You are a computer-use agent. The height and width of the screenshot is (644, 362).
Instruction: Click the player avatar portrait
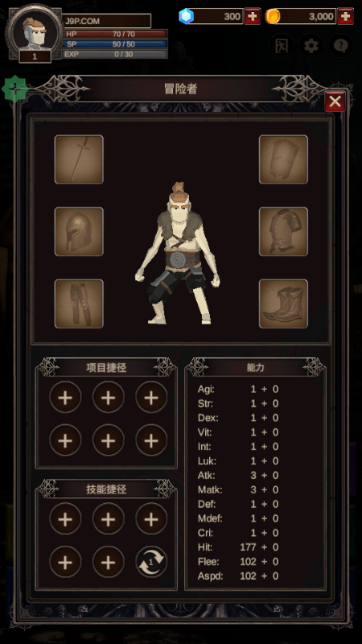[x=35, y=32]
